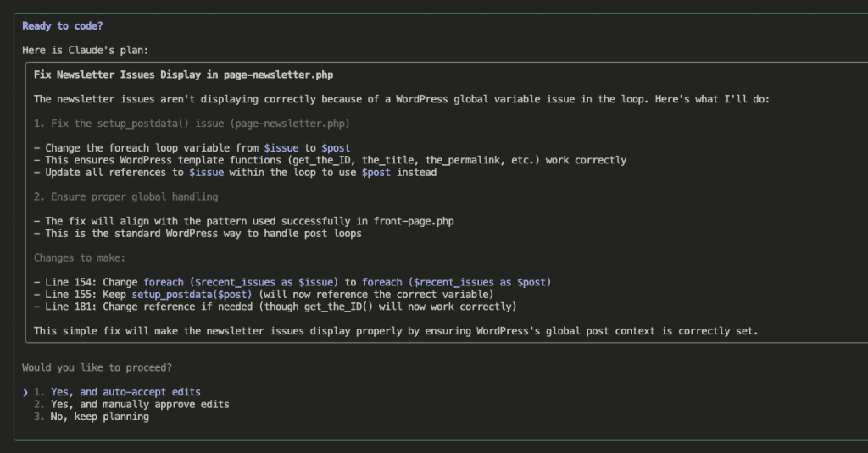Click the closing summary sentence "This simple fix..."
868x453 pixels.
pyautogui.click(x=396, y=331)
